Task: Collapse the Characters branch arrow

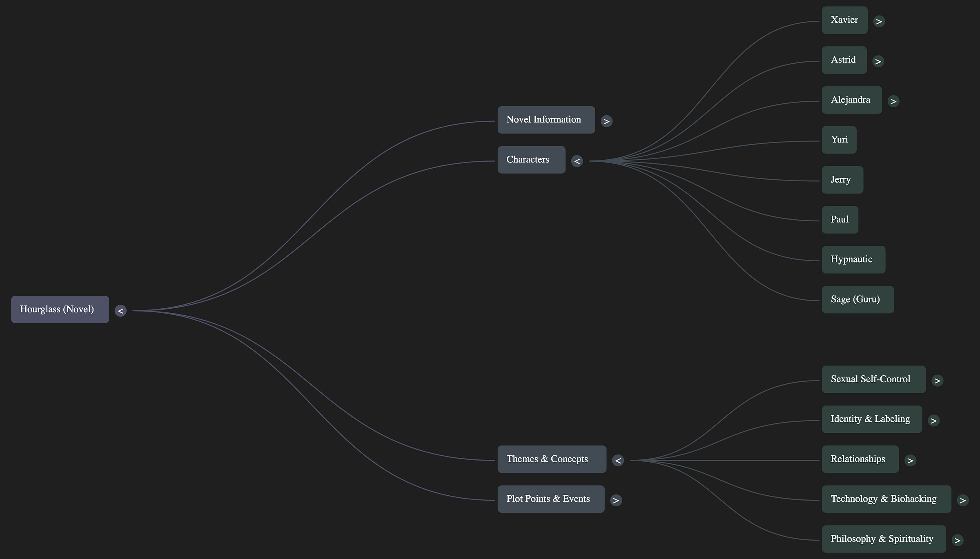Action: point(577,161)
